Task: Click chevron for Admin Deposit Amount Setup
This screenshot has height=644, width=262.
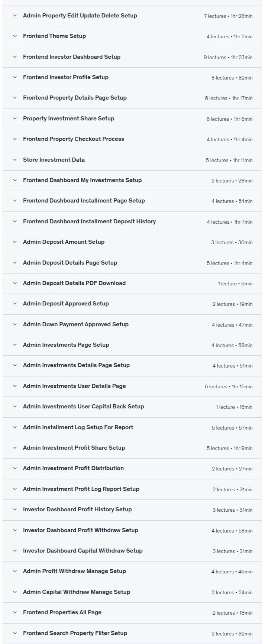Action: (15, 242)
